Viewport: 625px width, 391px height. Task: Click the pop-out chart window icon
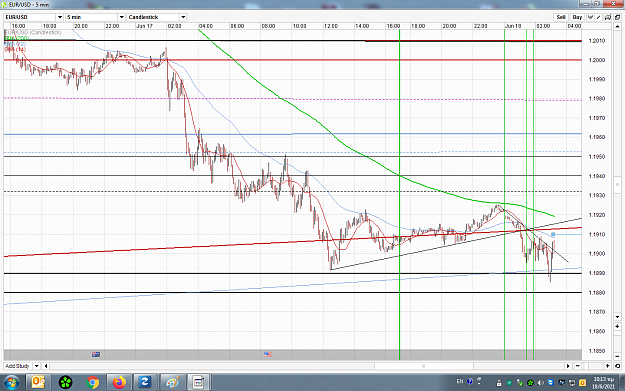[617, 17]
